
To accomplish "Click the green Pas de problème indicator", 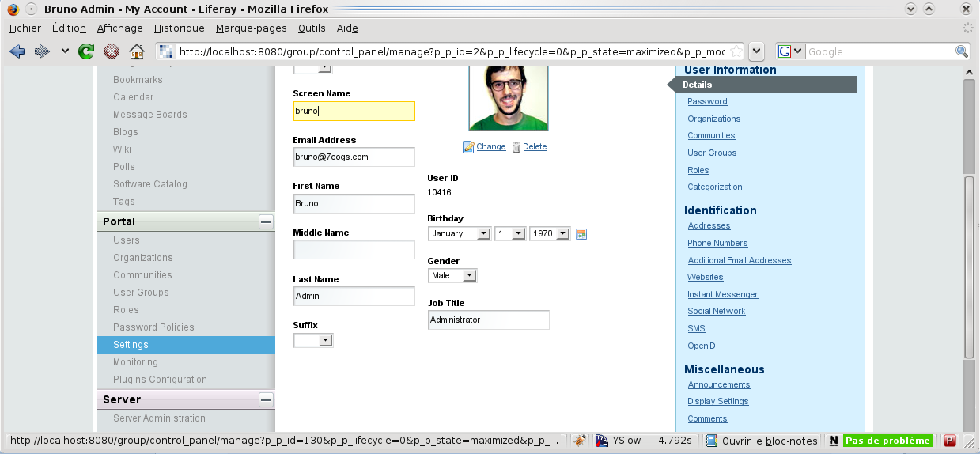I will click(887, 441).
